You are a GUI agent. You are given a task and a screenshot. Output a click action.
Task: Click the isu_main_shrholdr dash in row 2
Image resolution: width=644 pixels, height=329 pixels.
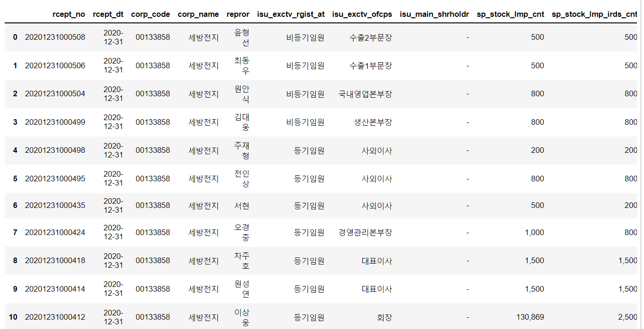(468, 93)
